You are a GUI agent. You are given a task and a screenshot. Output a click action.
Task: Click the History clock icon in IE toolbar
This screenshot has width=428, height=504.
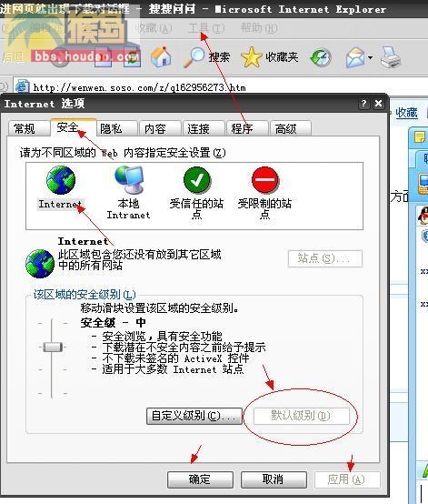click(x=321, y=58)
